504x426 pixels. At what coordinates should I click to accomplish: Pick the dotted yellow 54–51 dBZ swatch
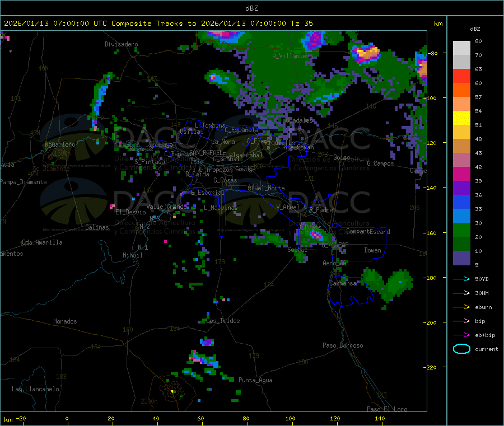461,118
